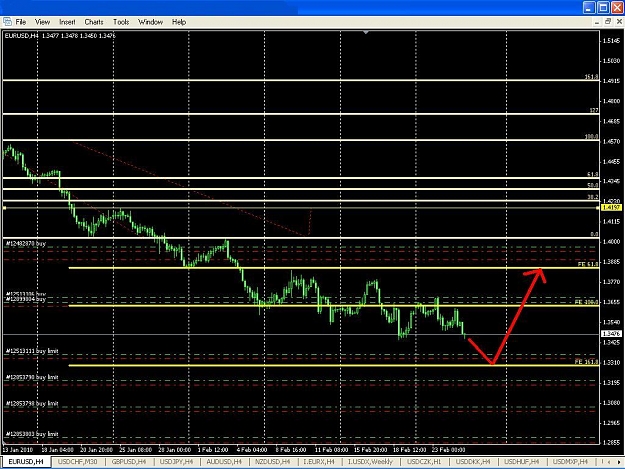625x469 pixels.
Task: Switch to the USDJPY,H4 chart tab
Action: pos(176,462)
